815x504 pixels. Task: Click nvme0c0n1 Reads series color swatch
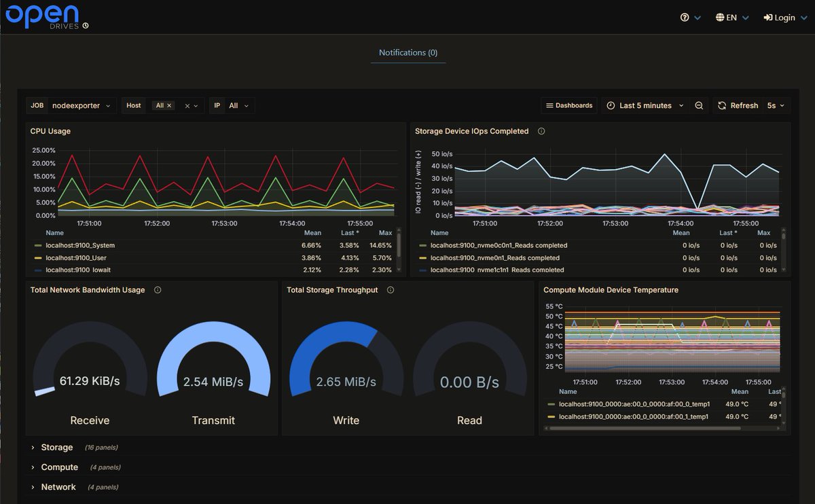423,245
